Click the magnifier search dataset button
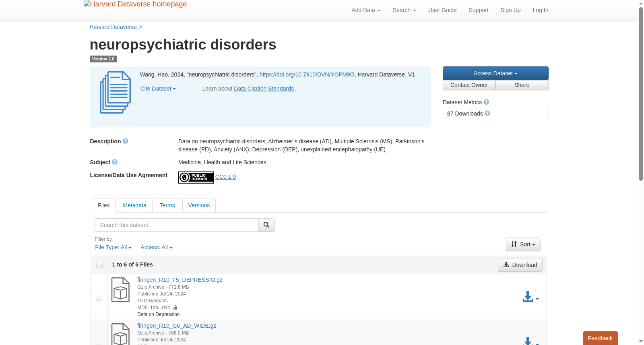Screen dimensions: 644x345 pyautogui.click(x=266, y=225)
